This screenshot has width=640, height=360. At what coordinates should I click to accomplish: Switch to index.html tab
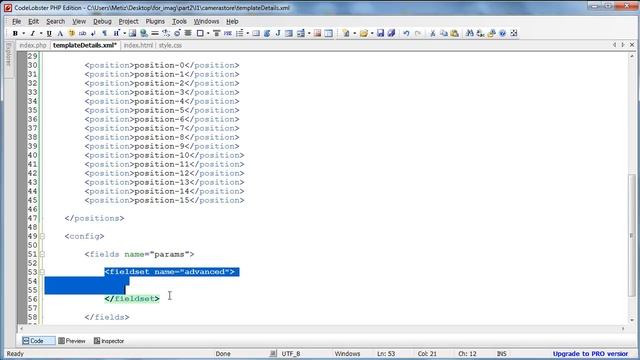138,45
